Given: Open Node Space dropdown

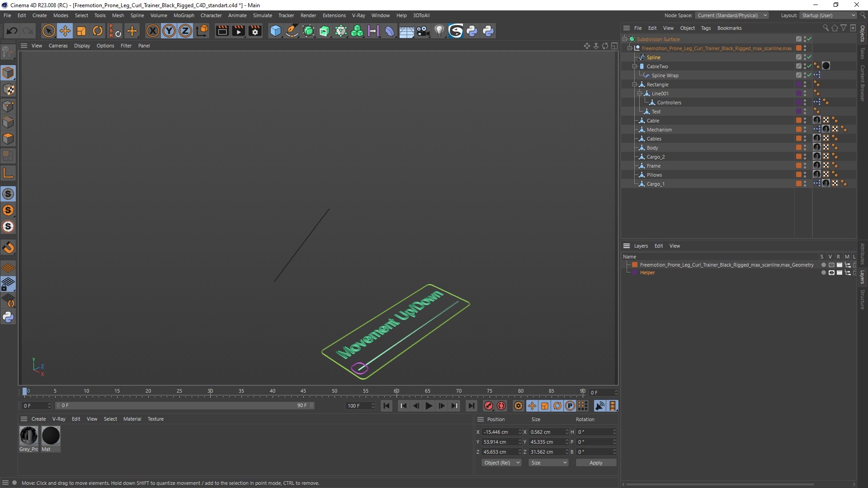Looking at the screenshot, I should coord(731,15).
